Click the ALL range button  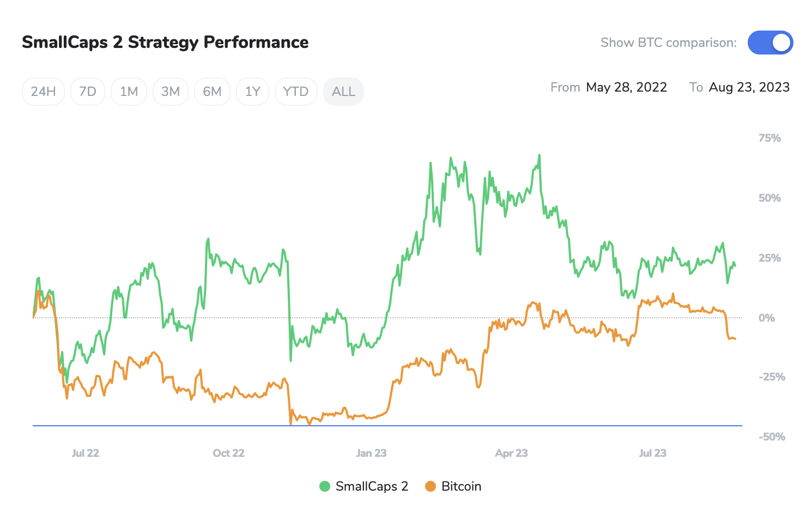coord(343,92)
